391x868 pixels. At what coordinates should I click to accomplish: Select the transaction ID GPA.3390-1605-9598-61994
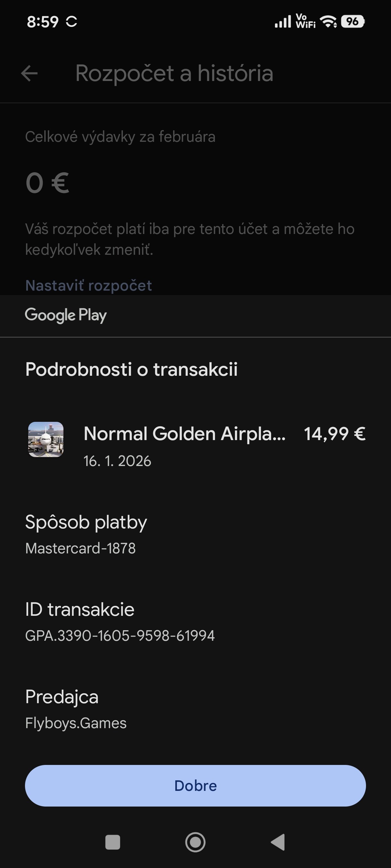point(120,636)
